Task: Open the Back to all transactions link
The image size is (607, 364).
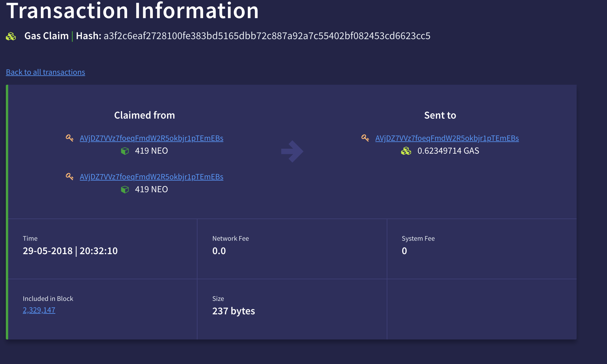Action: [x=46, y=72]
